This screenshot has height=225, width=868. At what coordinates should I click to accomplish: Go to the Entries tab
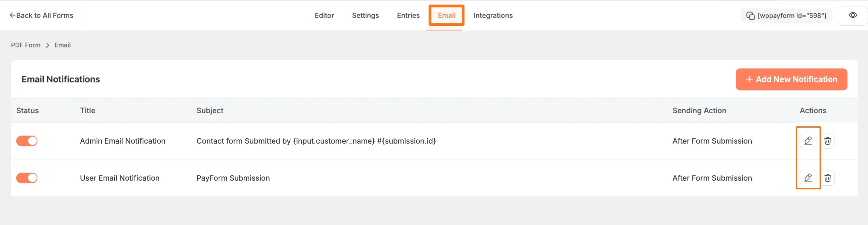[x=408, y=16]
